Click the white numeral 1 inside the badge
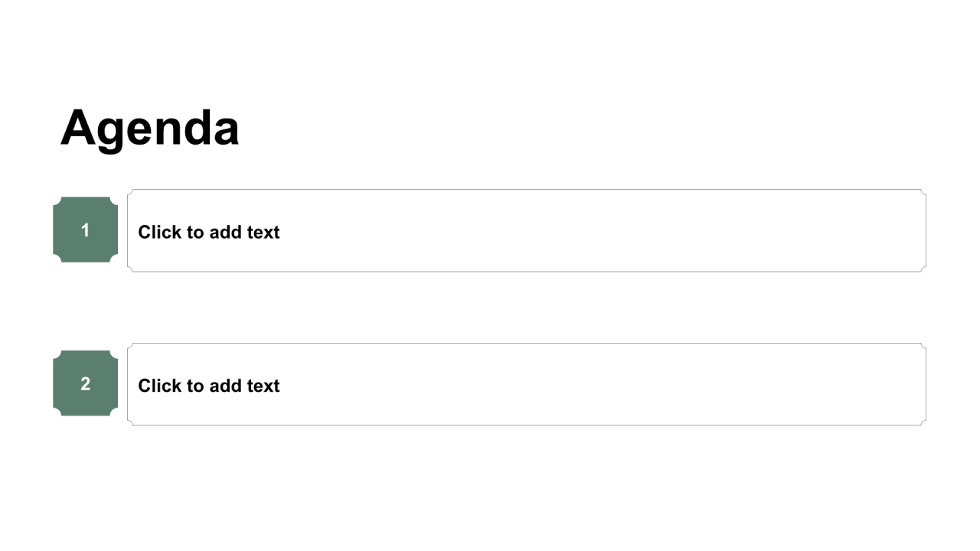The height and width of the screenshot is (551, 980). click(85, 230)
